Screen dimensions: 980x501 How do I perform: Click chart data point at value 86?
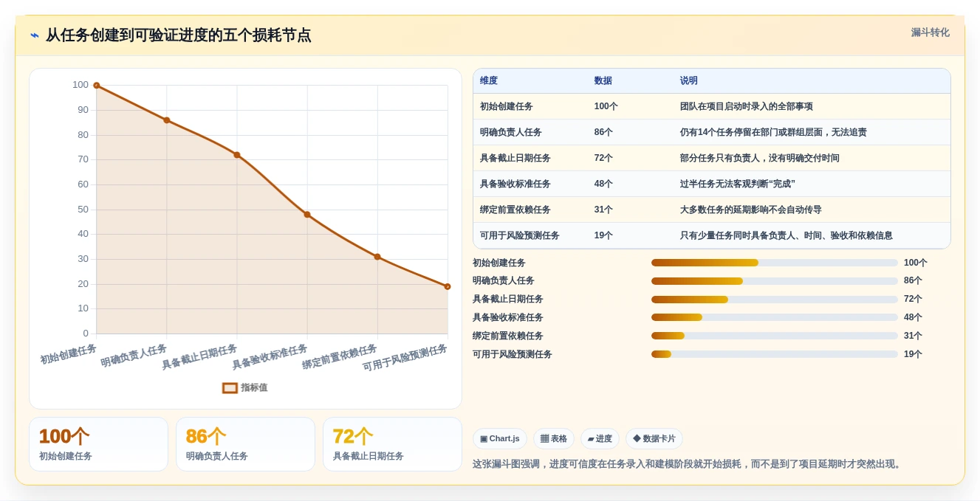pos(167,120)
